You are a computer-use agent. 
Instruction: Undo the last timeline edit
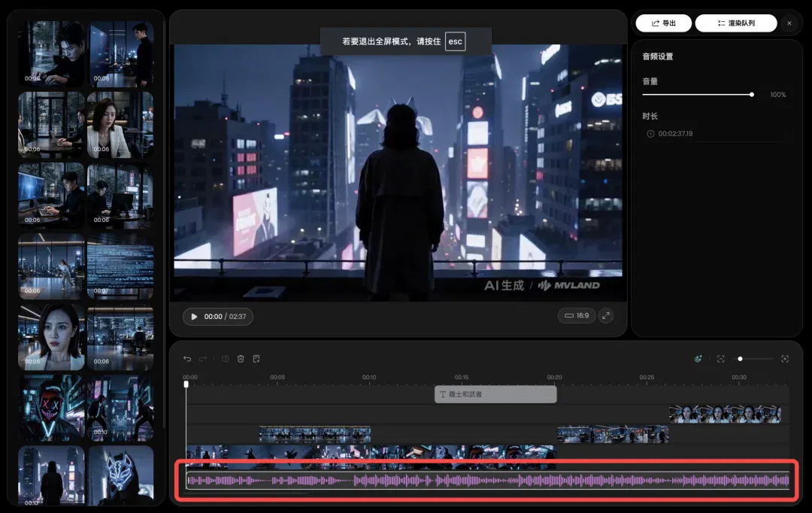pyautogui.click(x=187, y=359)
